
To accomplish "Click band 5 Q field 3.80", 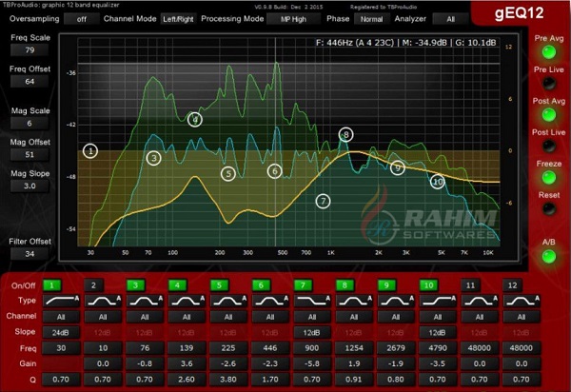I will (228, 380).
